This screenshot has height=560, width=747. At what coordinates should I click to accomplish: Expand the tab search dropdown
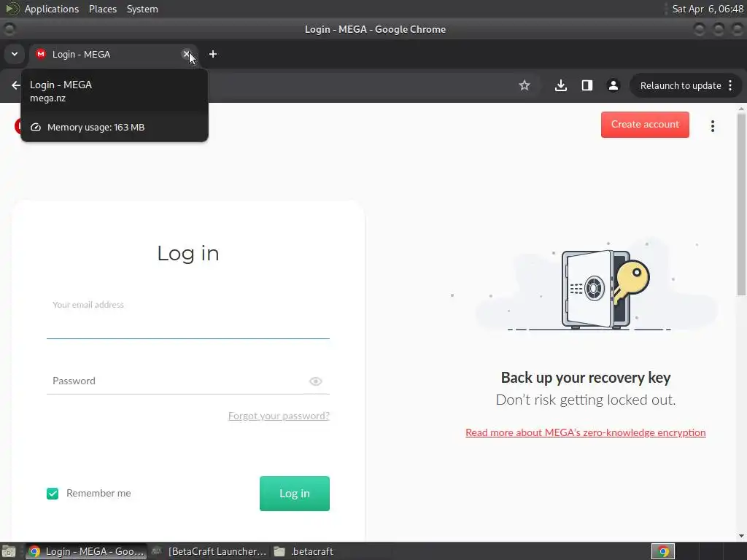click(15, 54)
